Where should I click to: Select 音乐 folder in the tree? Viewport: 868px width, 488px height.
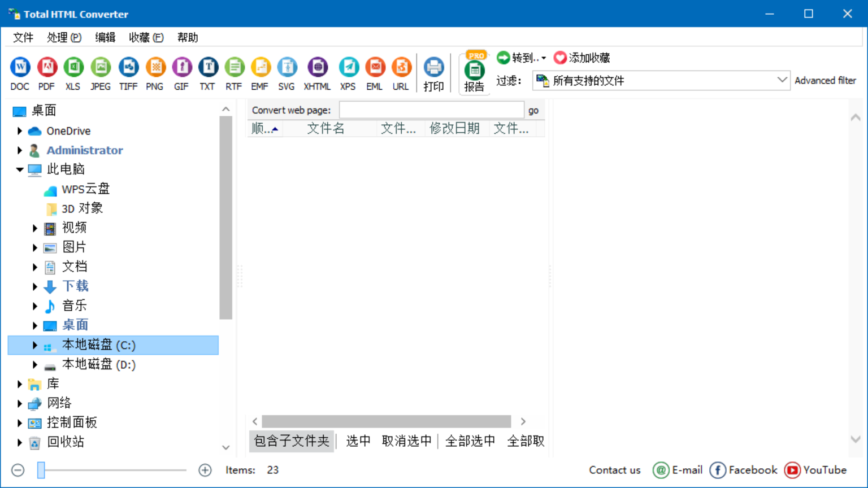(75, 306)
